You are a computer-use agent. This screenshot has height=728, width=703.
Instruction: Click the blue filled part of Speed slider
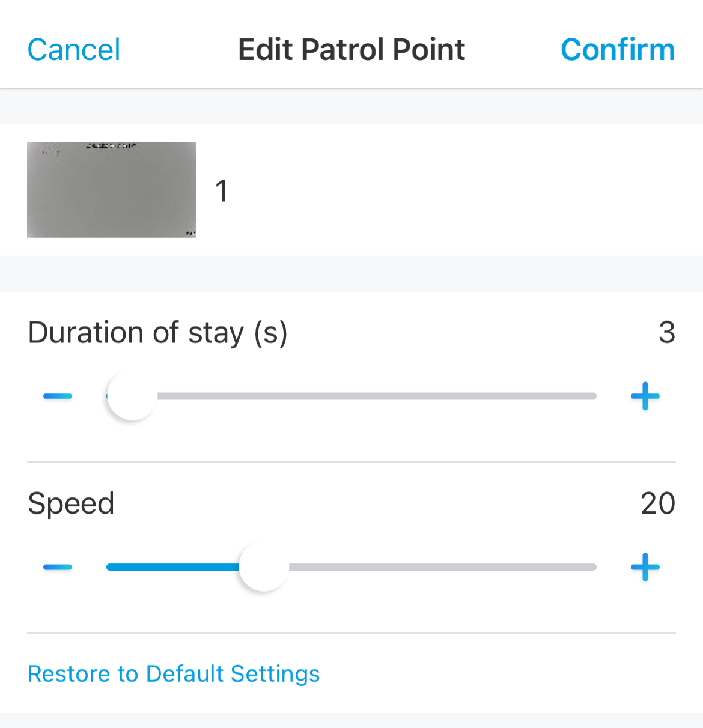172,567
